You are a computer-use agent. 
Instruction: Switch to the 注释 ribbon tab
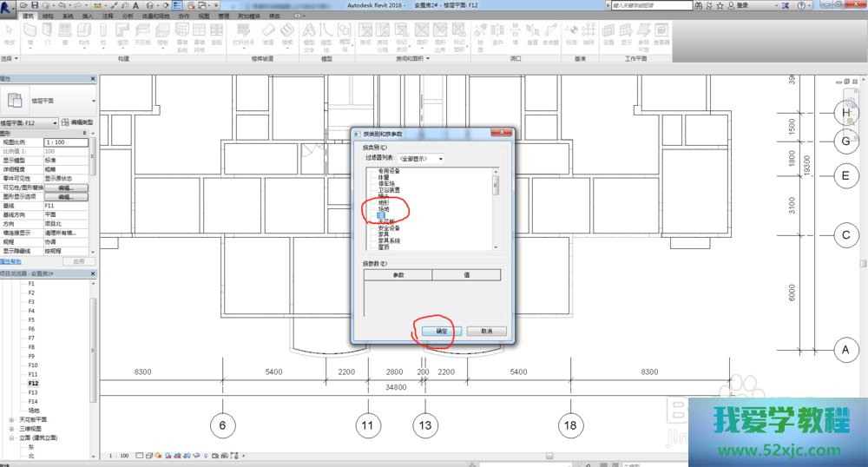click(108, 16)
